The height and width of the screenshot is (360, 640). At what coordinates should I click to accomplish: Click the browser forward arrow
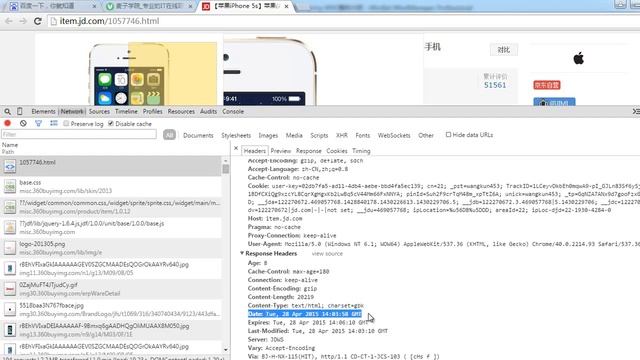tap(23, 21)
